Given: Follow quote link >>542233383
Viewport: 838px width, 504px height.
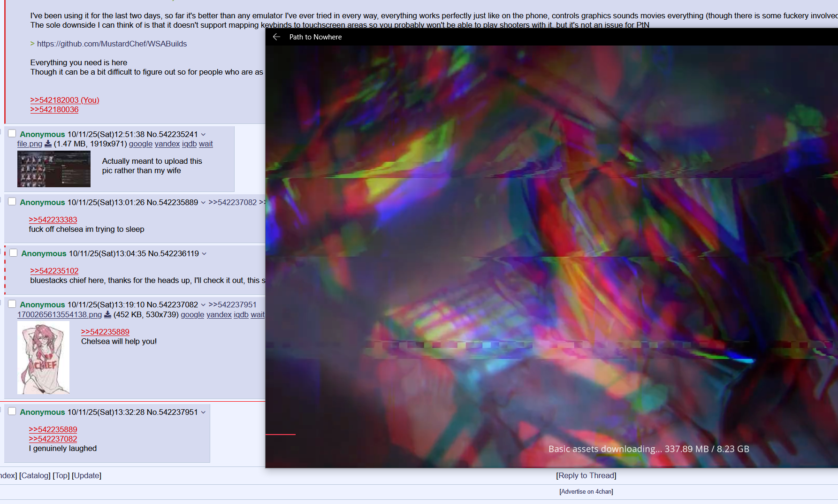Looking at the screenshot, I should point(53,220).
